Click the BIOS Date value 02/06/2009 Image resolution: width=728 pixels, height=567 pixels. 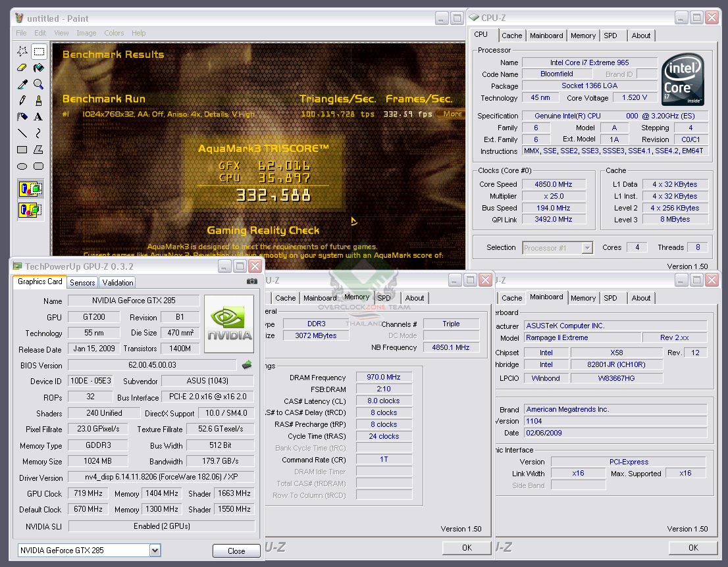[615, 433]
